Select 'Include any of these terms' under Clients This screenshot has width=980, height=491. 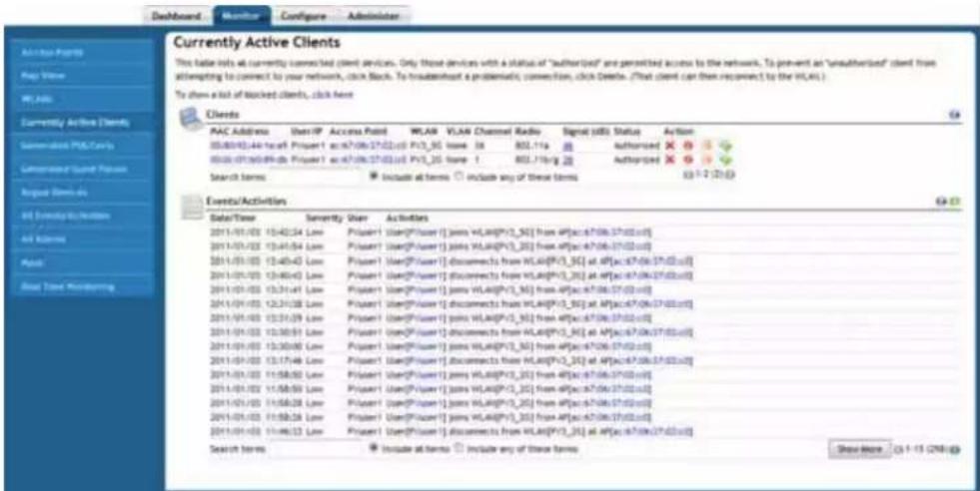[458, 177]
